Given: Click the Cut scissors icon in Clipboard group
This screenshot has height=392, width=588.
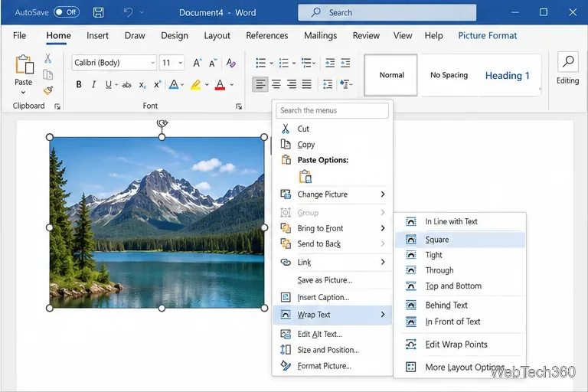Looking at the screenshot, I should (48, 58).
